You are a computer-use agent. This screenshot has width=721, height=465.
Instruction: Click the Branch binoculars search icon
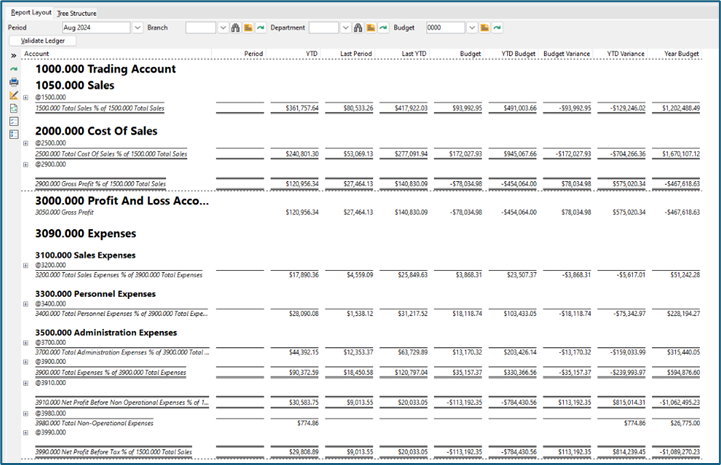[235, 28]
